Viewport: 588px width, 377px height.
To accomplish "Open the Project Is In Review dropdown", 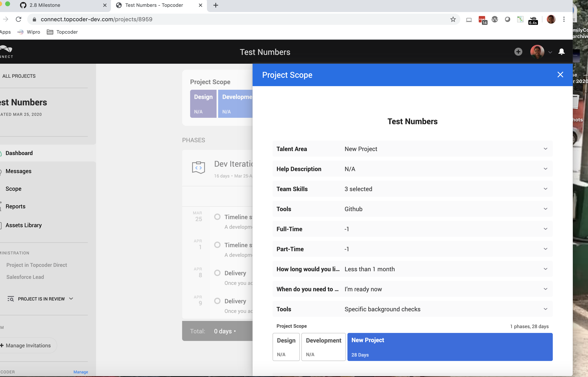I will tap(41, 299).
